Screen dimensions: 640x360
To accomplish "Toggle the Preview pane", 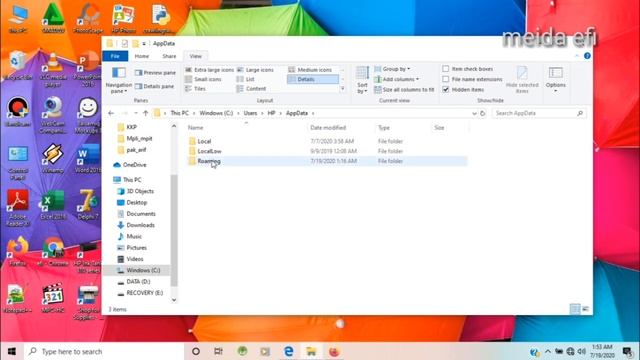I will [x=155, y=73].
